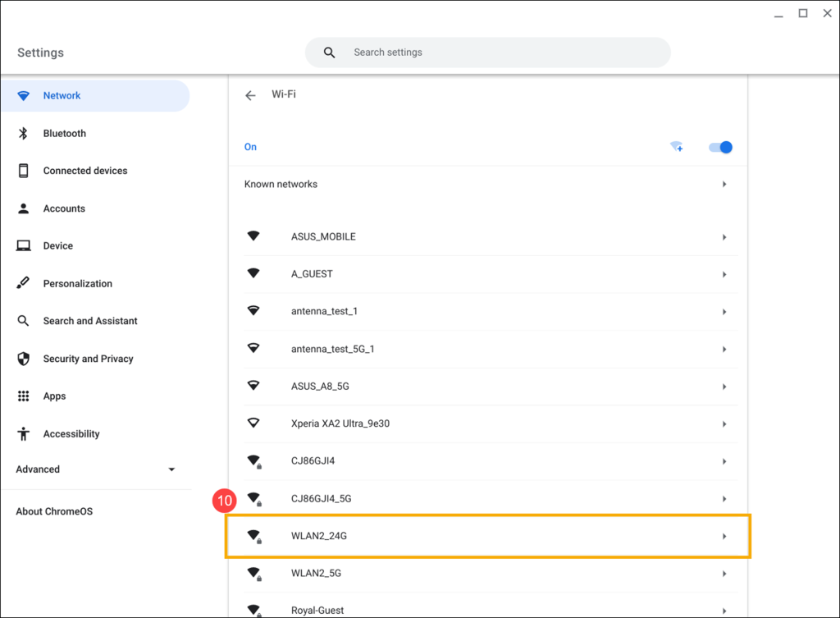840x618 pixels.
Task: Click the search magnifier icon in search bar
Action: click(x=330, y=53)
